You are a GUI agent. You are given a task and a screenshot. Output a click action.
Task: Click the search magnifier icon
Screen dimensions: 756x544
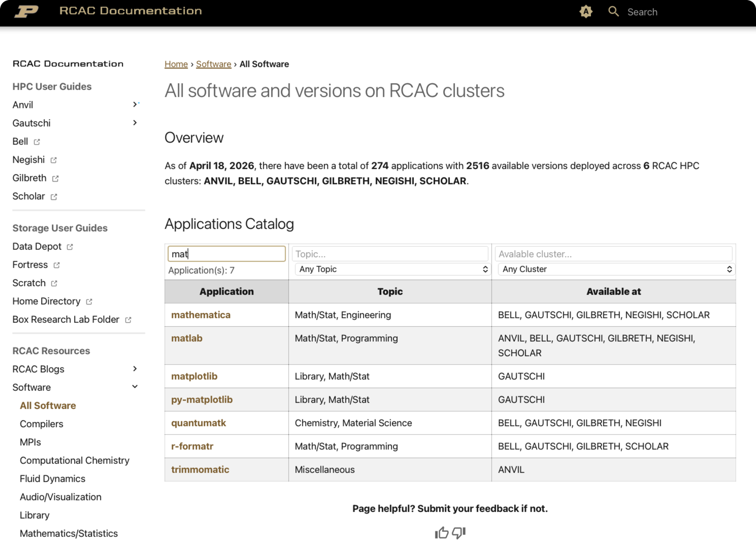pyautogui.click(x=613, y=11)
